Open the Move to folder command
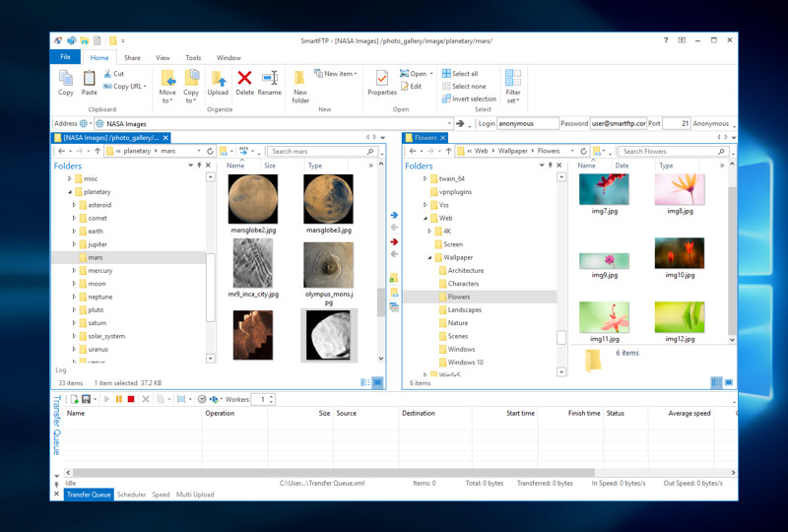Image resolution: width=788 pixels, height=532 pixels. [x=167, y=87]
